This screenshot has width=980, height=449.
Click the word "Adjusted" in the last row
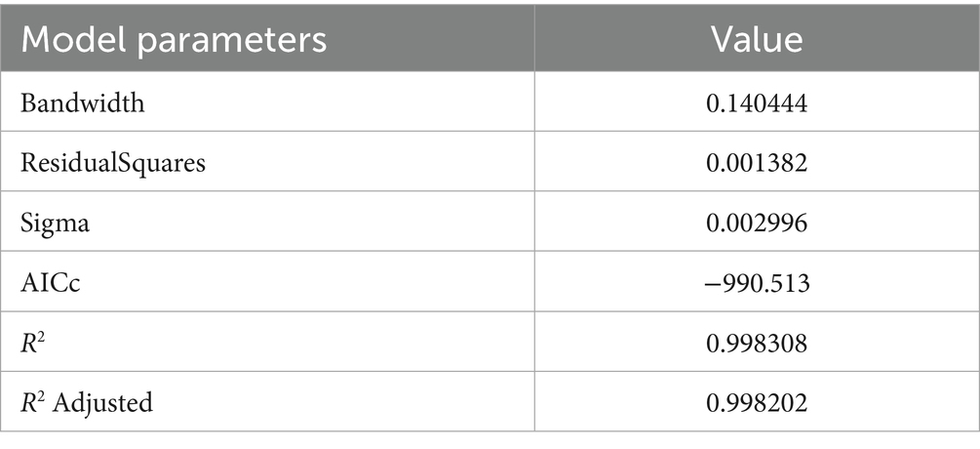coord(104,402)
